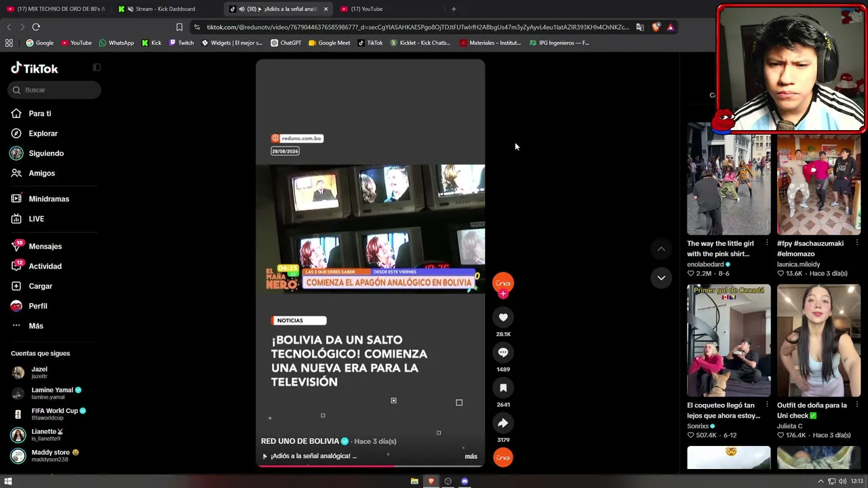Open Discord from the taskbar

(x=465, y=481)
